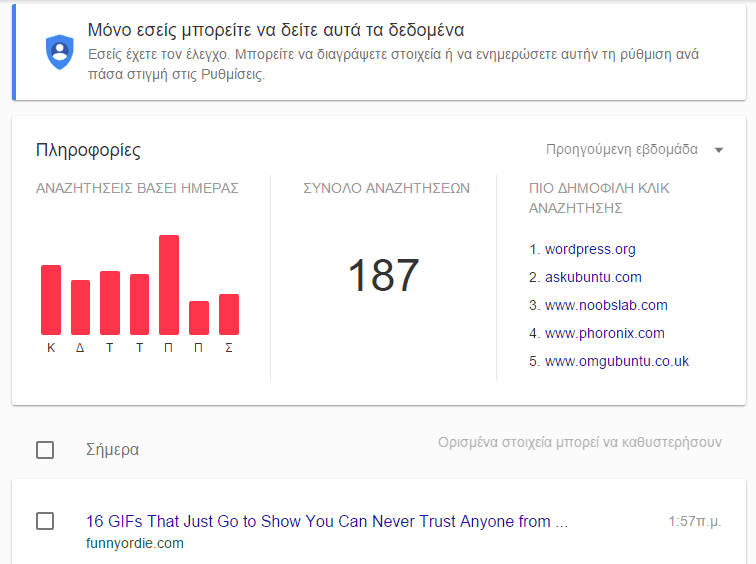Click the shortest bar for Friday (second Π)
The height and width of the screenshot is (564, 756).
199,318
